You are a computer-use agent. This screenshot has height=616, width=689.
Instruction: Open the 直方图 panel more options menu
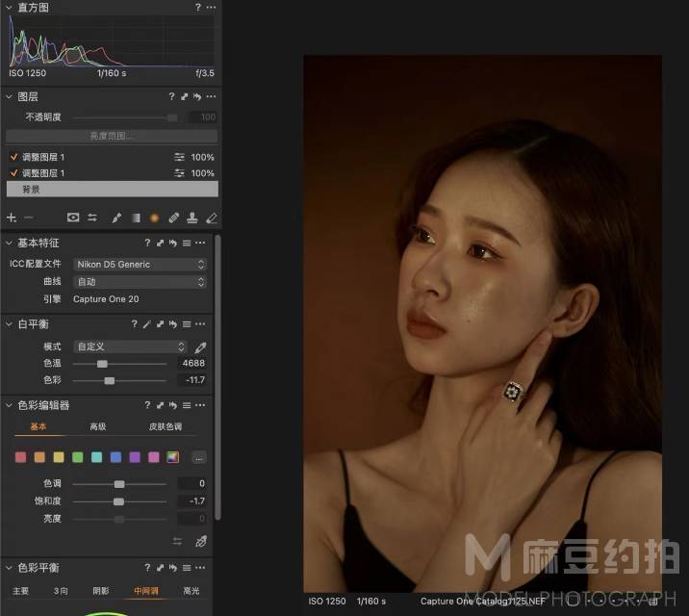(x=211, y=8)
